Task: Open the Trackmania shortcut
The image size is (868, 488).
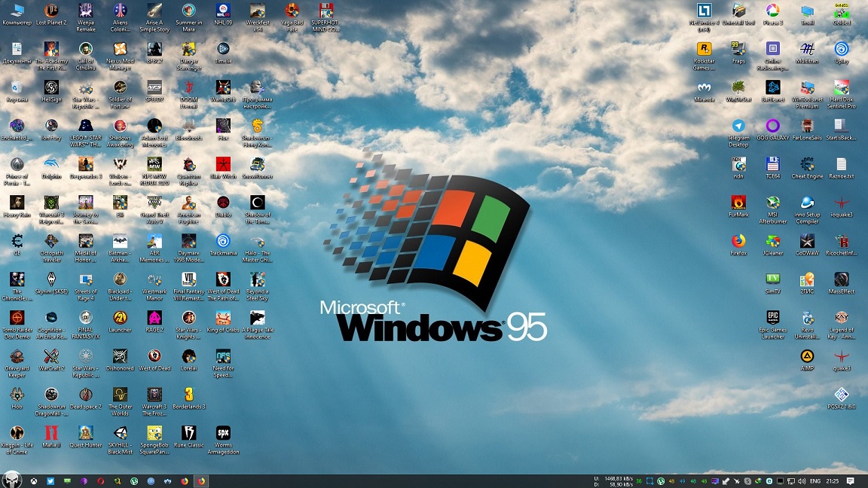Action: [x=223, y=244]
